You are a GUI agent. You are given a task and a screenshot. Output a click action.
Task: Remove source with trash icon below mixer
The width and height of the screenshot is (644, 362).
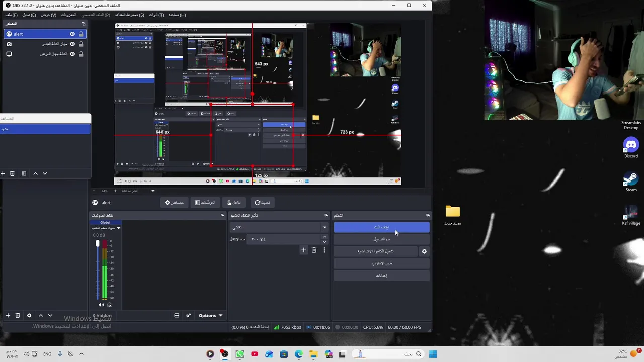pyautogui.click(x=18, y=315)
